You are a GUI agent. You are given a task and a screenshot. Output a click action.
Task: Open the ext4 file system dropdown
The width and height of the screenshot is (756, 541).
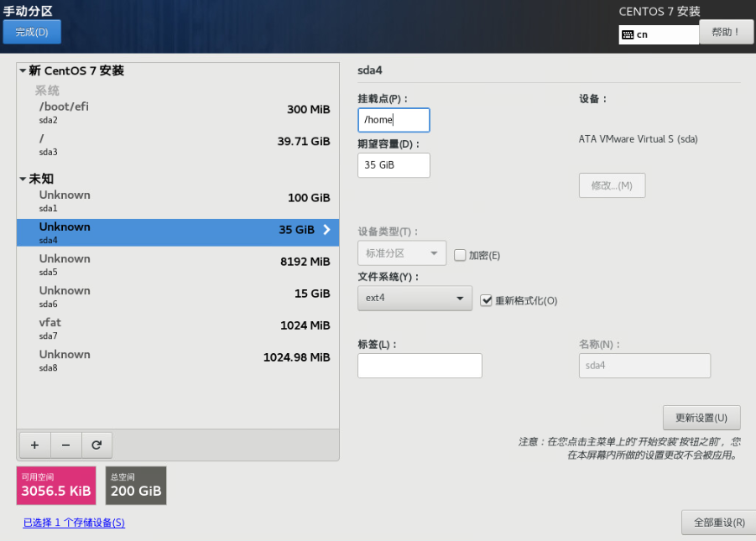point(414,298)
